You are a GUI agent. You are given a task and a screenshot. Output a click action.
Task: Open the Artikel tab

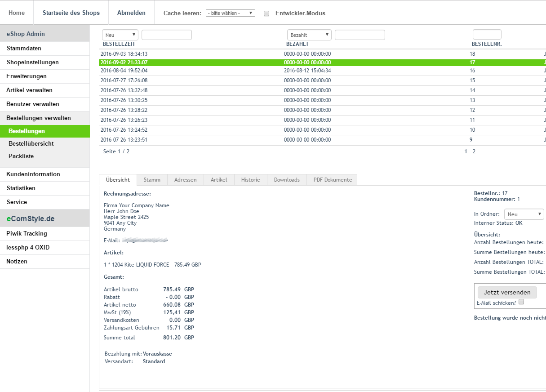219,180
